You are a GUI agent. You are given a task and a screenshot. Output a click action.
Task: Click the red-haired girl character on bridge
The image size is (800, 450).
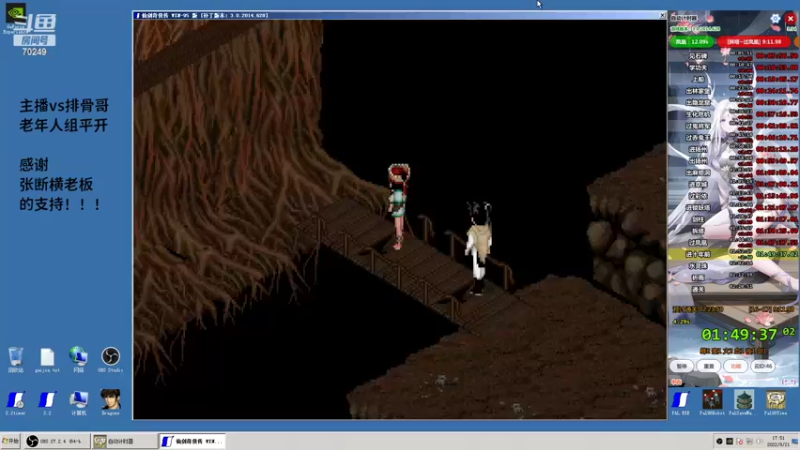[x=398, y=206]
